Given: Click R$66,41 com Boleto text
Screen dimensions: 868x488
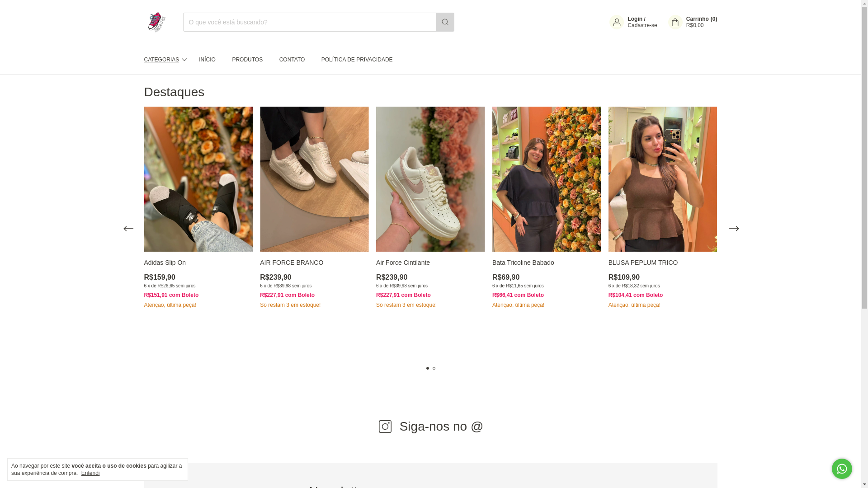Looking at the screenshot, I should (x=518, y=295).
